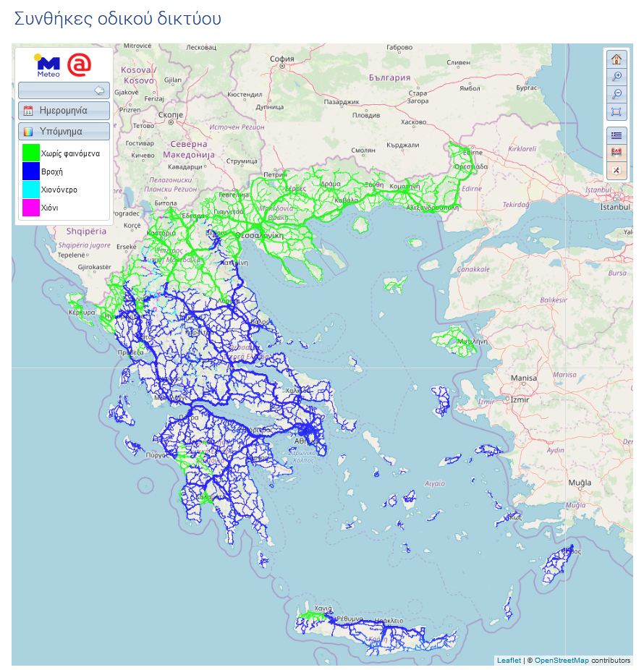Click the calendar icon beside Ημερομηνία
644x670 pixels.
coord(28,111)
